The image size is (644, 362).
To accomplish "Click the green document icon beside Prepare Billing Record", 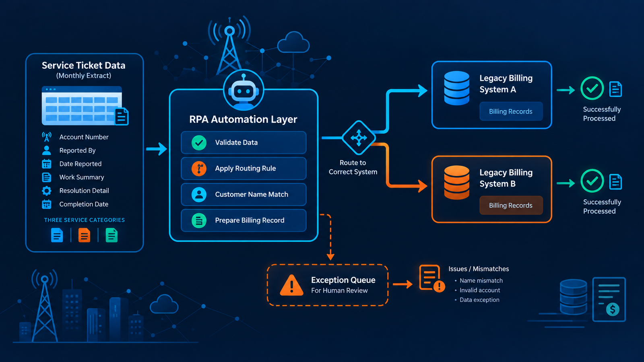I will 199,220.
